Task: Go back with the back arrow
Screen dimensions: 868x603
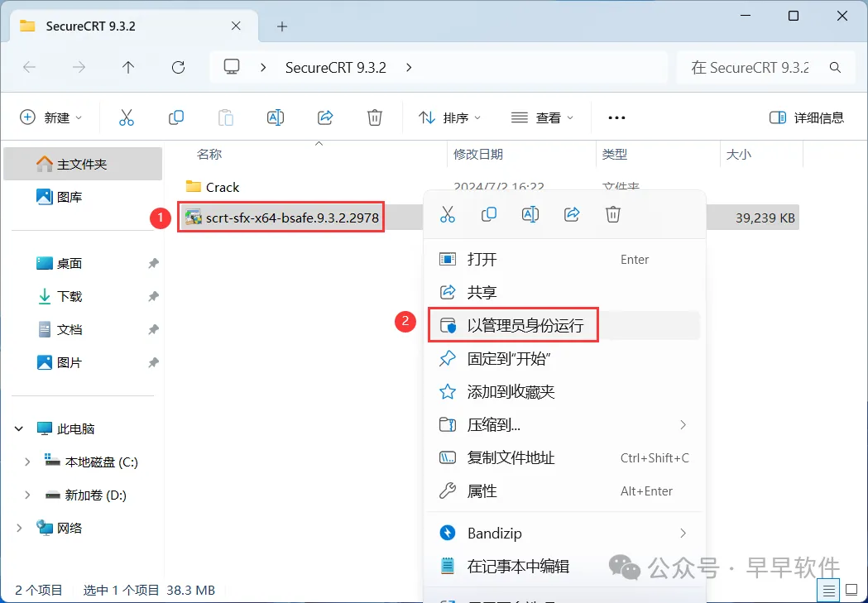Action: 29,68
